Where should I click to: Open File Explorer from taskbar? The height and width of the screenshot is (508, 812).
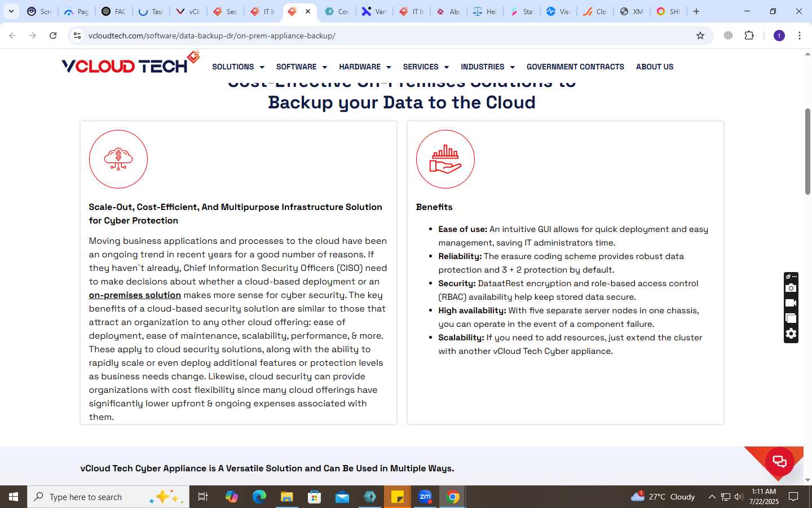[x=286, y=497]
